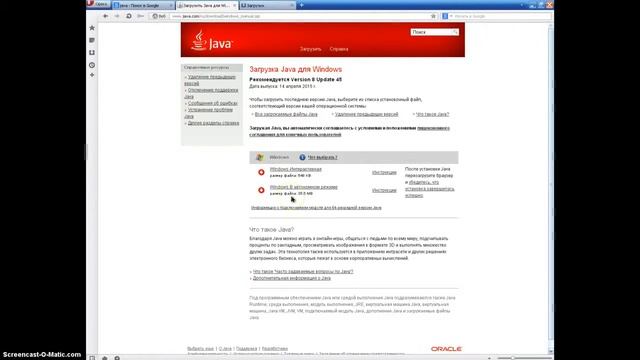Open Разработчики footer link
The height and width of the screenshot is (360, 640).
(275, 349)
